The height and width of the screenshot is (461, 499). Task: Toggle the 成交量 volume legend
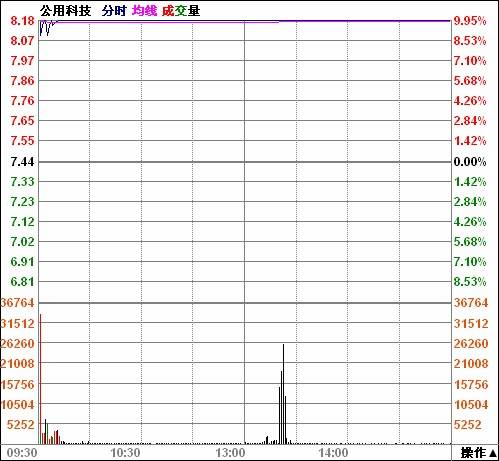[181, 11]
